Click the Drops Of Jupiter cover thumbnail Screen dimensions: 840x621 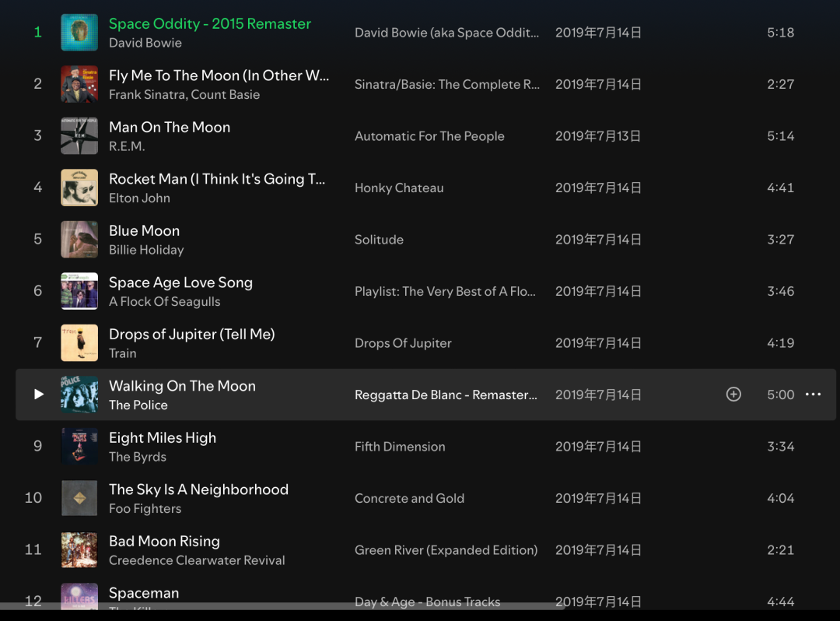pyautogui.click(x=79, y=343)
